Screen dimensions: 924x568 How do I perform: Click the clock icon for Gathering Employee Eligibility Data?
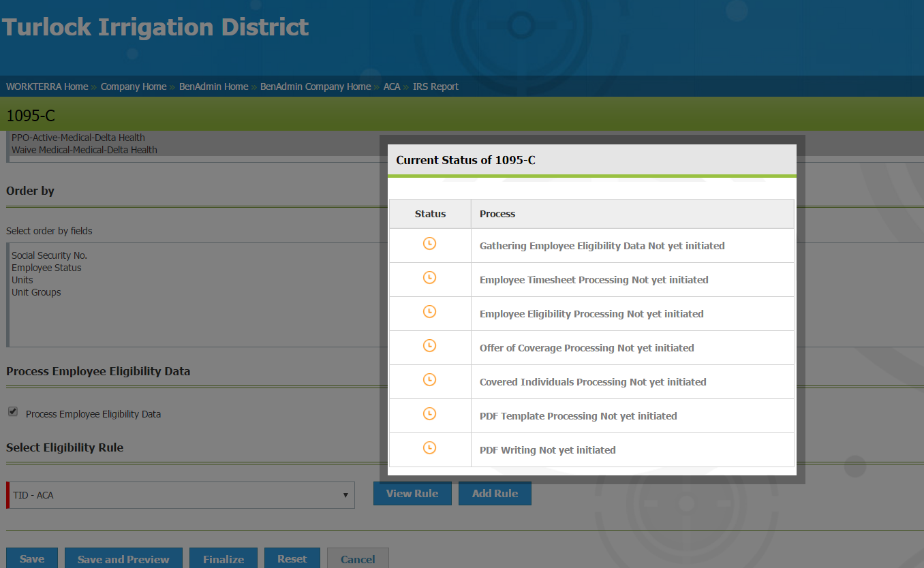point(429,244)
